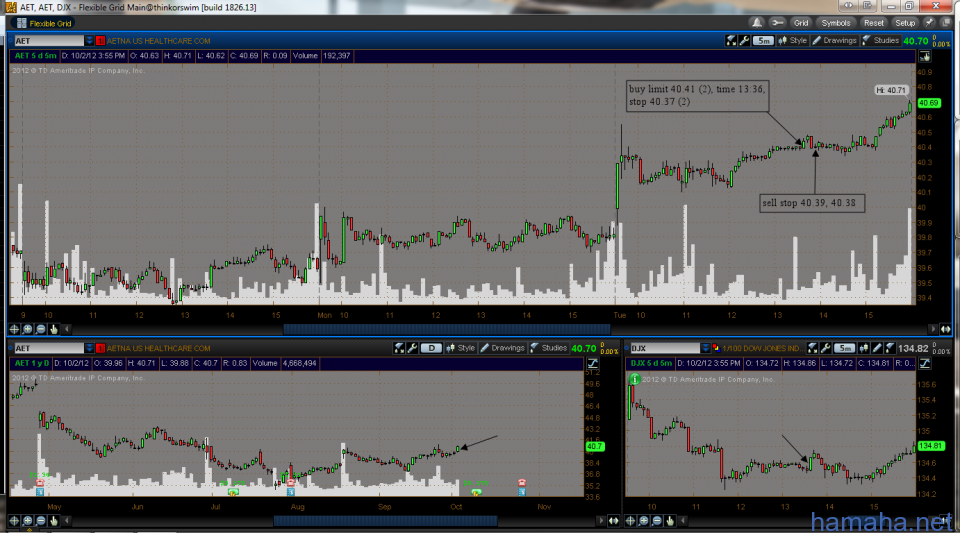
Task: Click the alerts bell icon in top toolbar
Action: click(x=756, y=22)
